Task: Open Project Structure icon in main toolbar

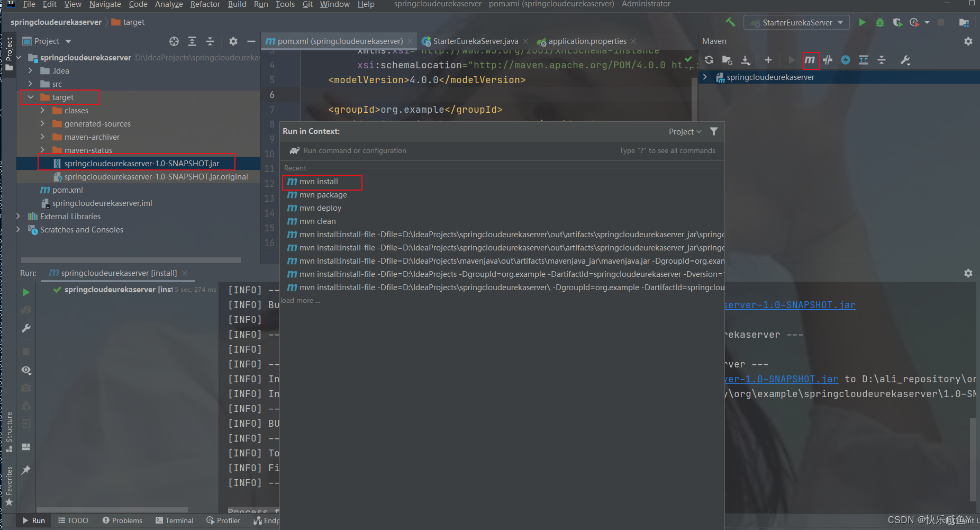Action: [x=964, y=22]
